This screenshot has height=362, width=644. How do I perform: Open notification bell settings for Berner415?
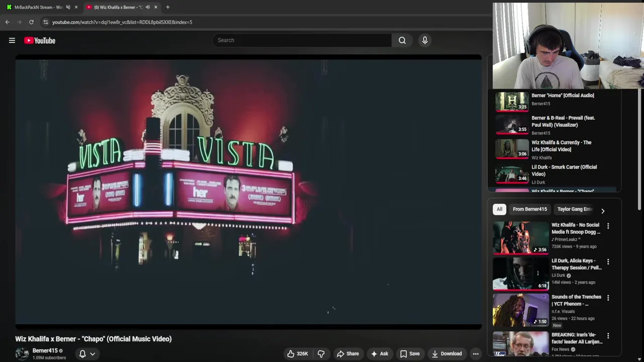tap(83, 354)
